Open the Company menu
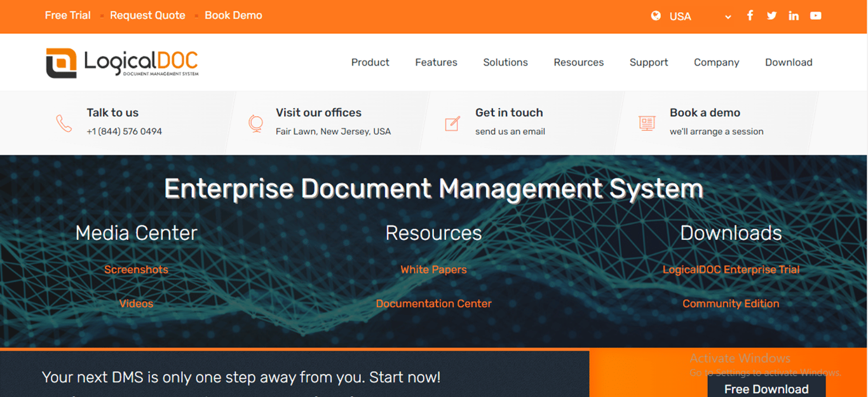 click(716, 62)
